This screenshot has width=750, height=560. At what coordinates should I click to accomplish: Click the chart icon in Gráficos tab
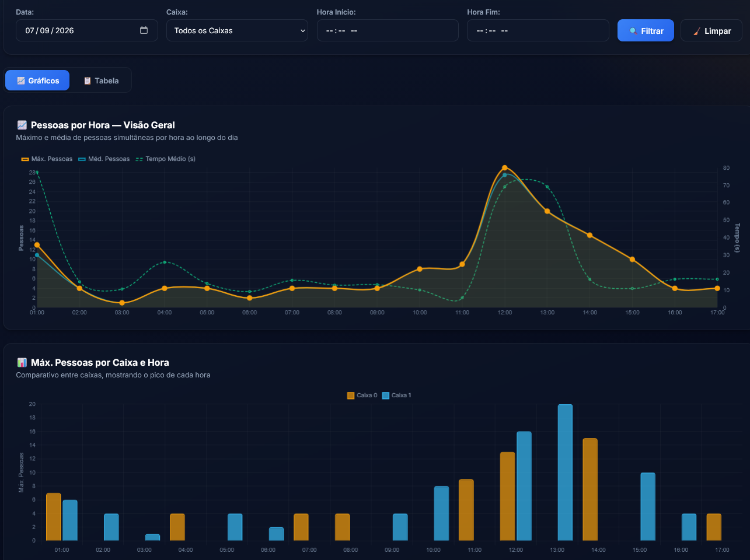(21, 80)
